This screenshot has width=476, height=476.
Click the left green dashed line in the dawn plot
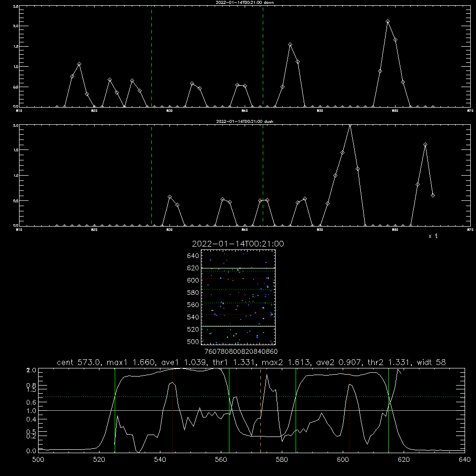click(x=151, y=56)
